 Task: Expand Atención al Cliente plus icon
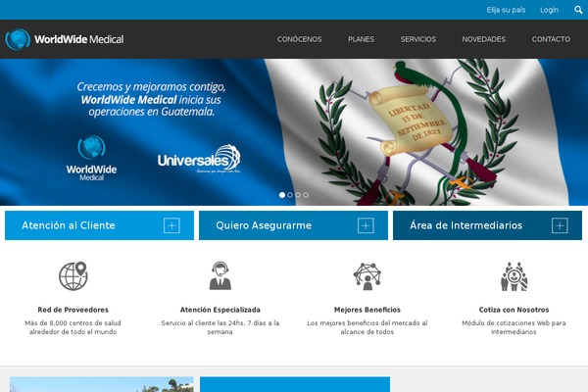[x=171, y=225]
